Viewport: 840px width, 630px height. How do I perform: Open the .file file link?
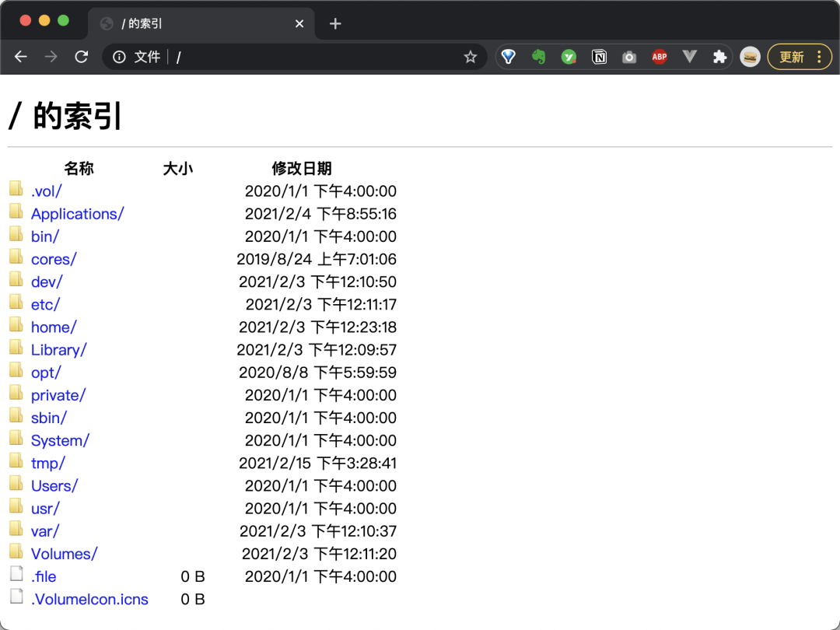pos(44,576)
